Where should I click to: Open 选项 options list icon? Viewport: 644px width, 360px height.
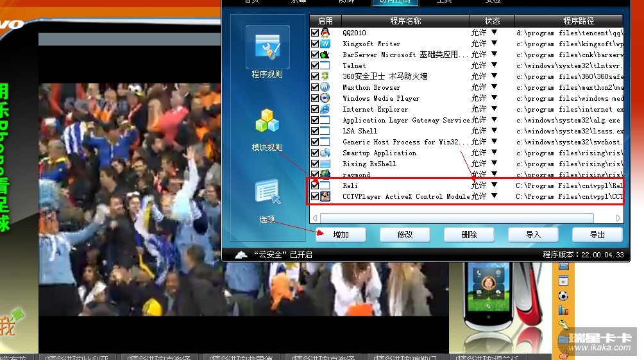267,191
